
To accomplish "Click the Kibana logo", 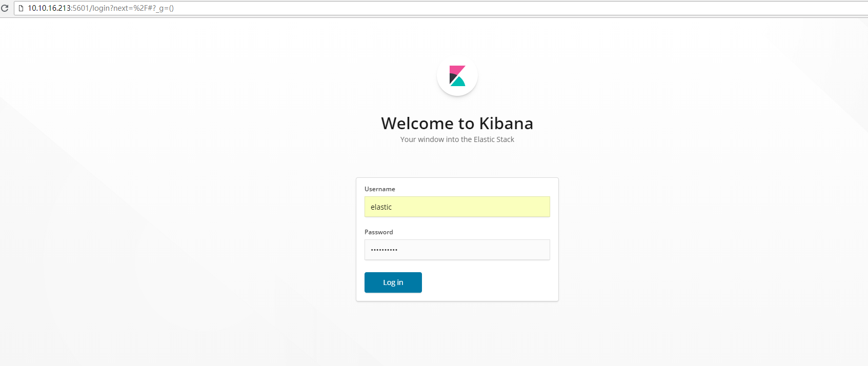I will [457, 76].
